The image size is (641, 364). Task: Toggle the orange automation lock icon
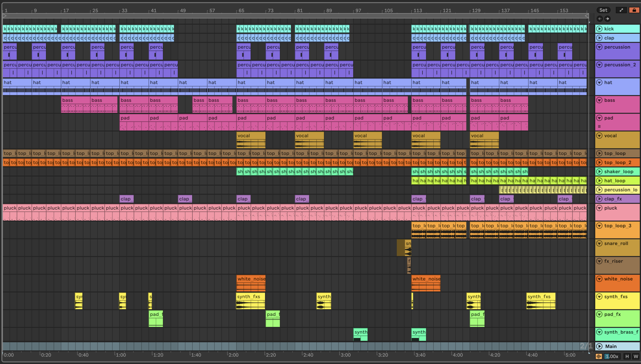[634, 10]
